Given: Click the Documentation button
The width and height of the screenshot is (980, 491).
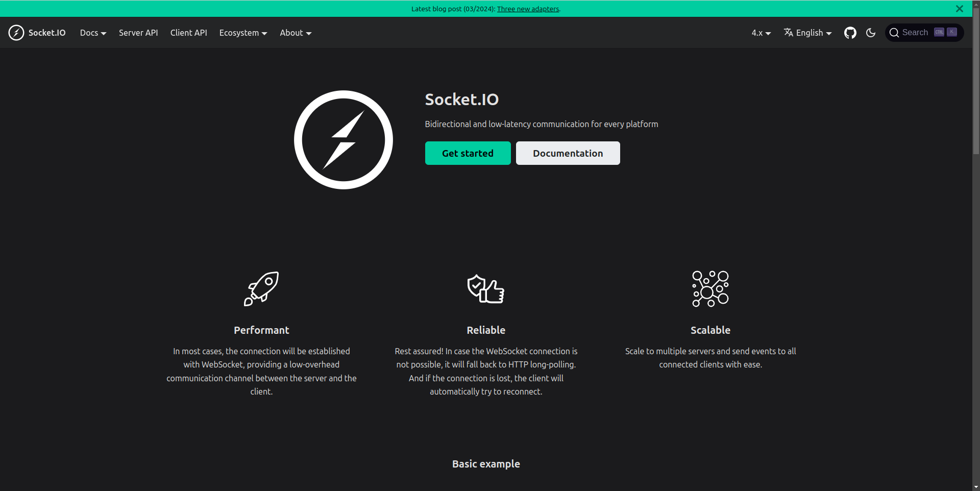Looking at the screenshot, I should pyautogui.click(x=568, y=153).
